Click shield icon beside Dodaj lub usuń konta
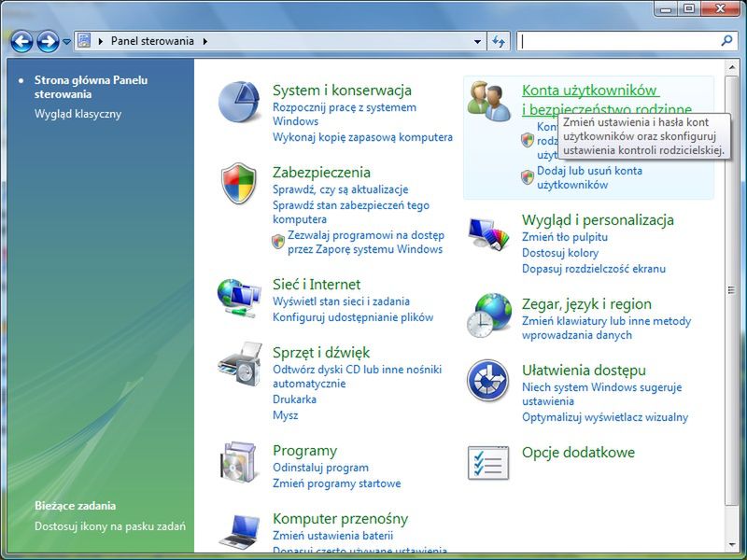Viewport: 747px width, 560px height. [528, 177]
